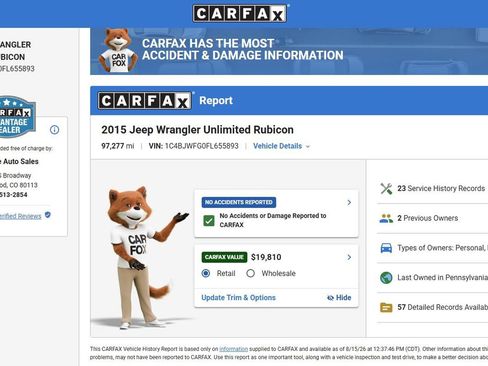Click the No Accidents Reported badge
Screen dimensions: 488x366
tap(239, 202)
